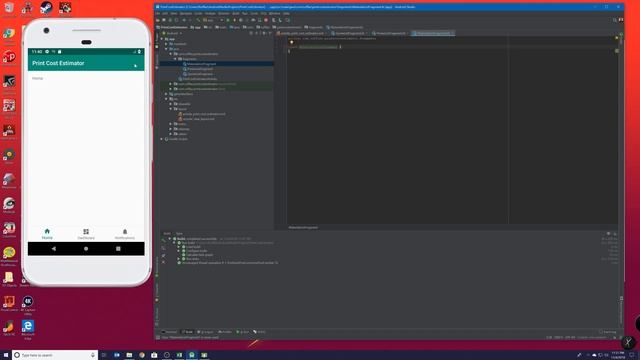Switch to the Sync tab in Build panel
This screenshot has width=640, height=360.
179,234
